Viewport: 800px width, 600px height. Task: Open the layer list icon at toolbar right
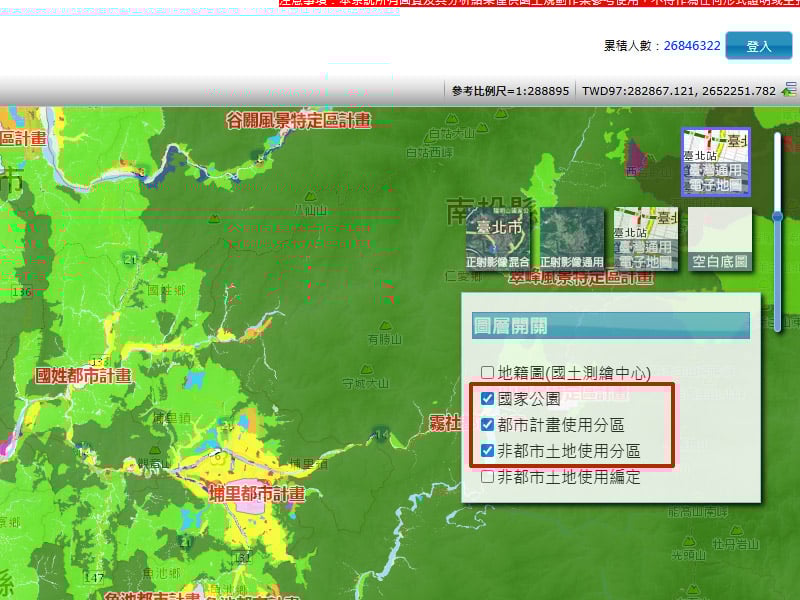tap(789, 90)
